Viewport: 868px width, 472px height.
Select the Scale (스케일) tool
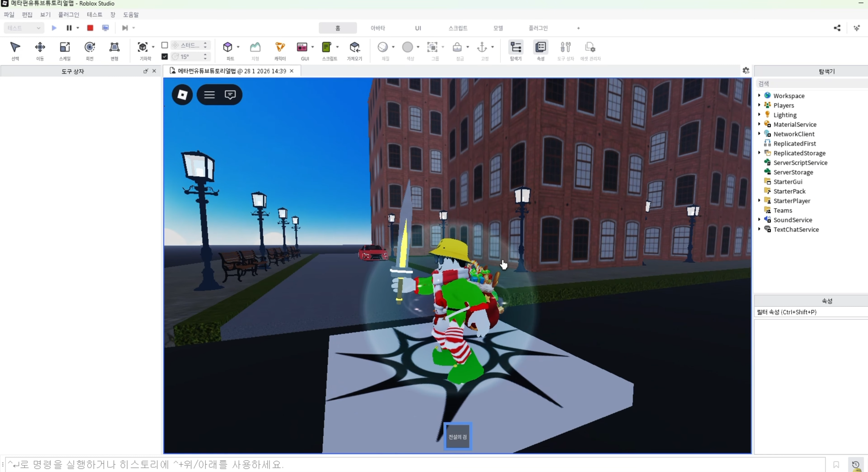pos(65,47)
